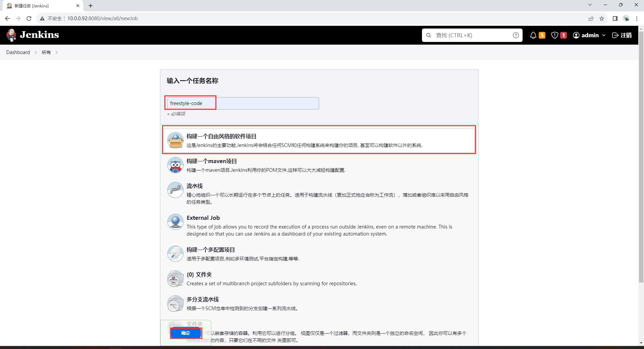The image size is (644, 349).
Task: Select the External Job monitor icon
Action: (x=175, y=222)
